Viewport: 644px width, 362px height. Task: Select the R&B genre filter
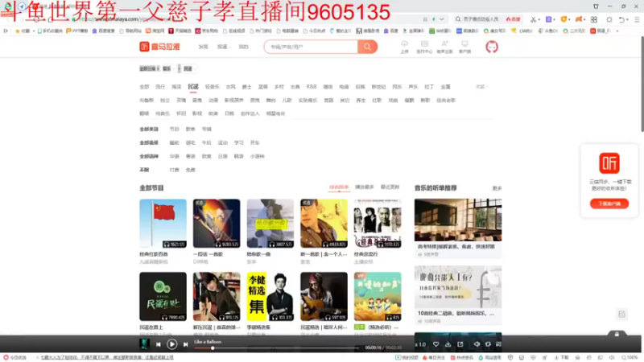pos(312,87)
